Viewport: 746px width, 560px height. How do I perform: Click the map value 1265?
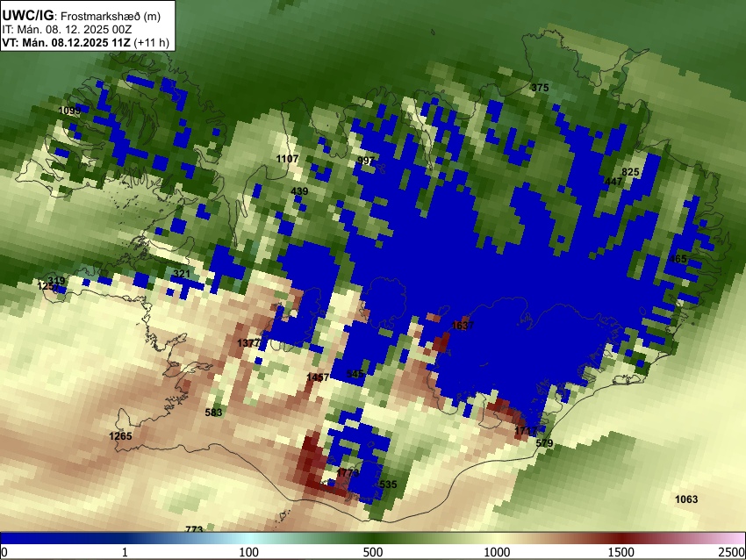pyautogui.click(x=120, y=436)
